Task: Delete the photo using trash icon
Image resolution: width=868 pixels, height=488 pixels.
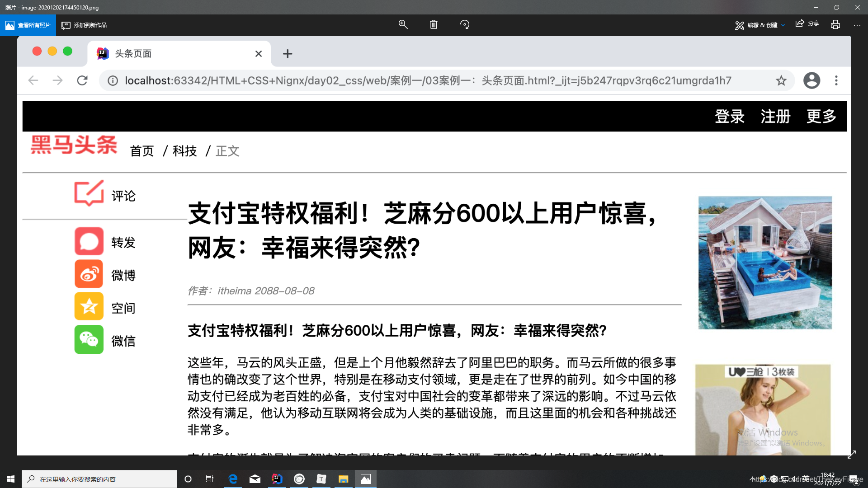Action: [434, 24]
